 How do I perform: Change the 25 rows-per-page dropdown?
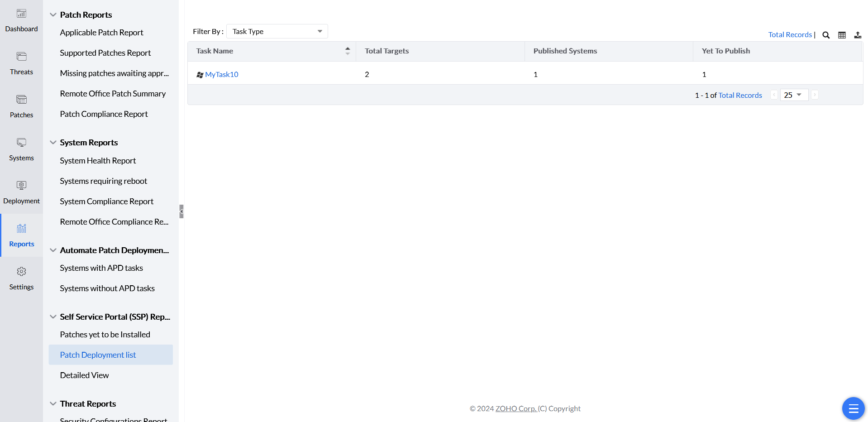click(x=794, y=95)
